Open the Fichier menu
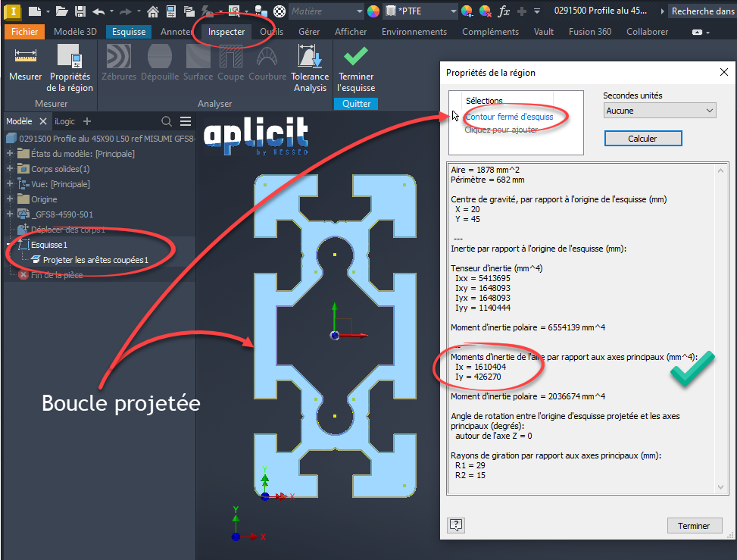The image size is (737, 560). [24, 32]
